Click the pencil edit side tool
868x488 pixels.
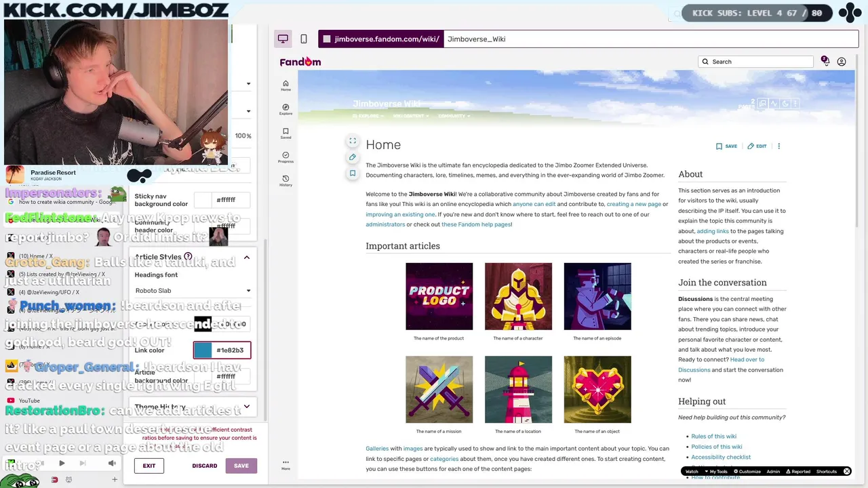tap(353, 157)
